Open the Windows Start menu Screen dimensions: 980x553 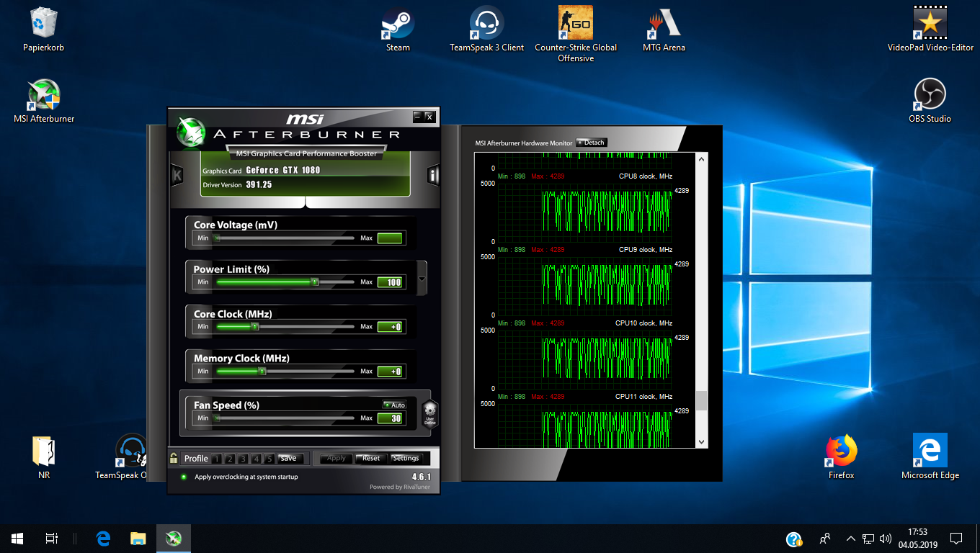pos(17,539)
